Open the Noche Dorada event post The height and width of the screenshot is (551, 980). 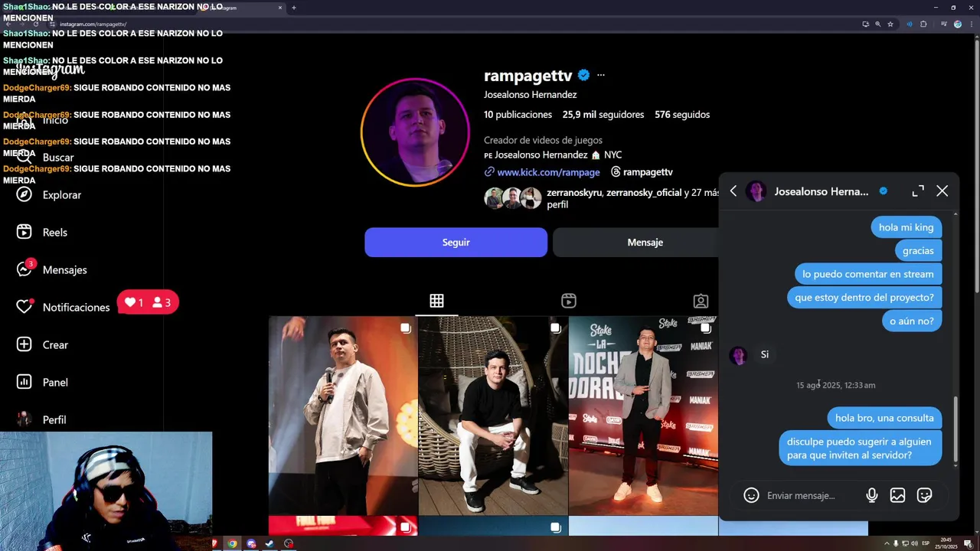coord(643,416)
